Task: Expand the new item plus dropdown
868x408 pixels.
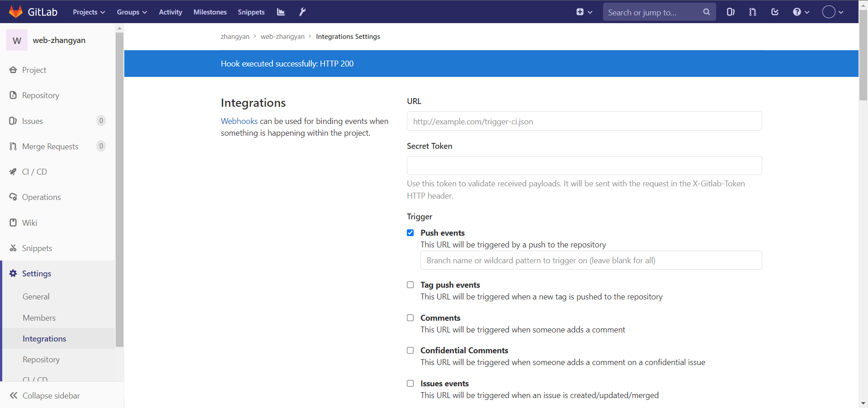Action: (584, 12)
